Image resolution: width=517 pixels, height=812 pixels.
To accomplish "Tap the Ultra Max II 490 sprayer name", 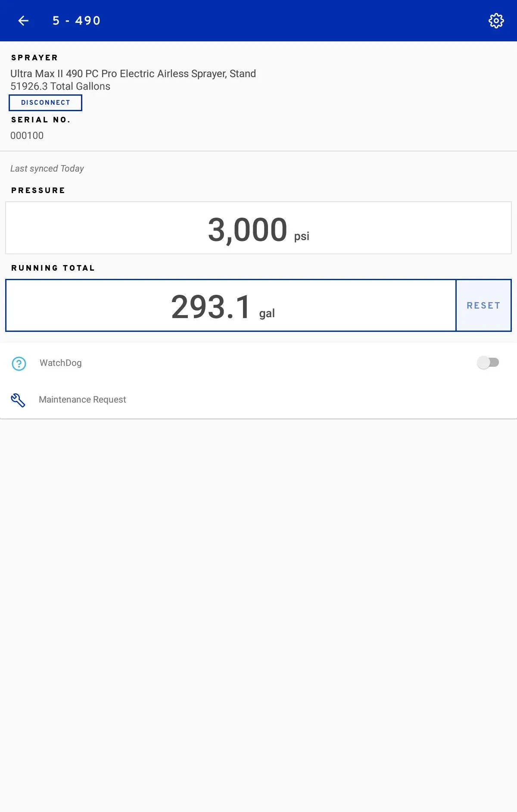I will tap(133, 74).
